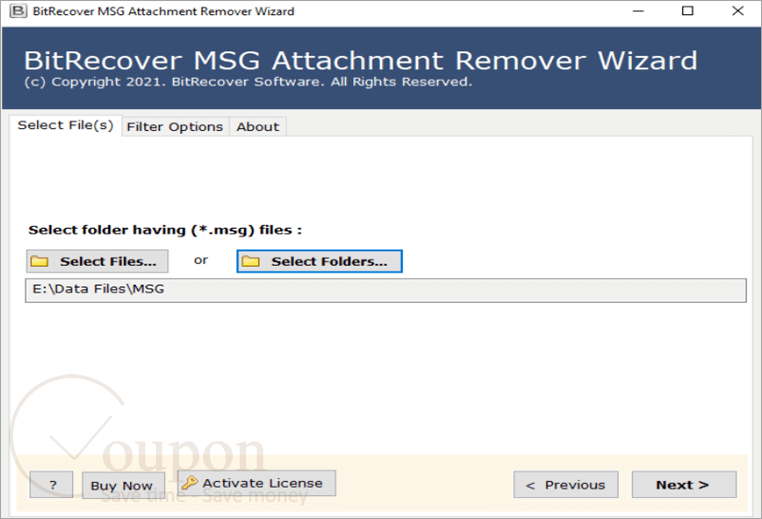The height and width of the screenshot is (519, 762).
Task: Close the BitRecover wizard window
Action: tap(737, 11)
